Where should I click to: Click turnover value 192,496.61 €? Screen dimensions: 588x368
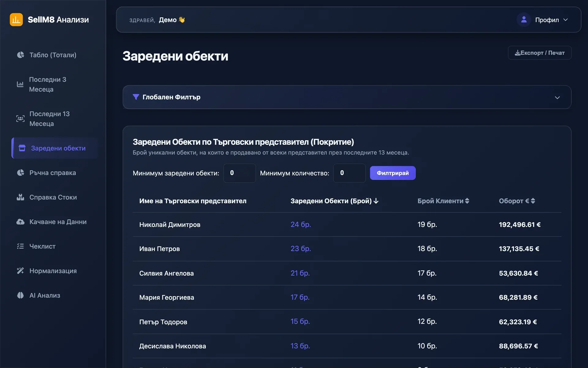tap(520, 224)
